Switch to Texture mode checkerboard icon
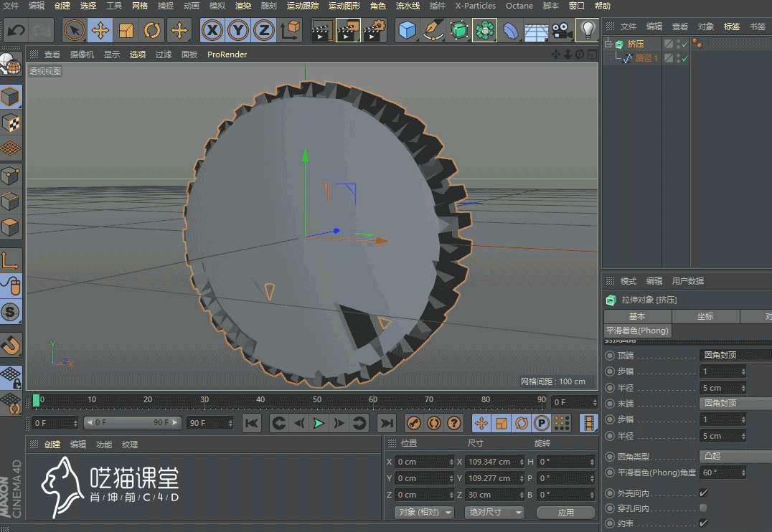 (11, 123)
